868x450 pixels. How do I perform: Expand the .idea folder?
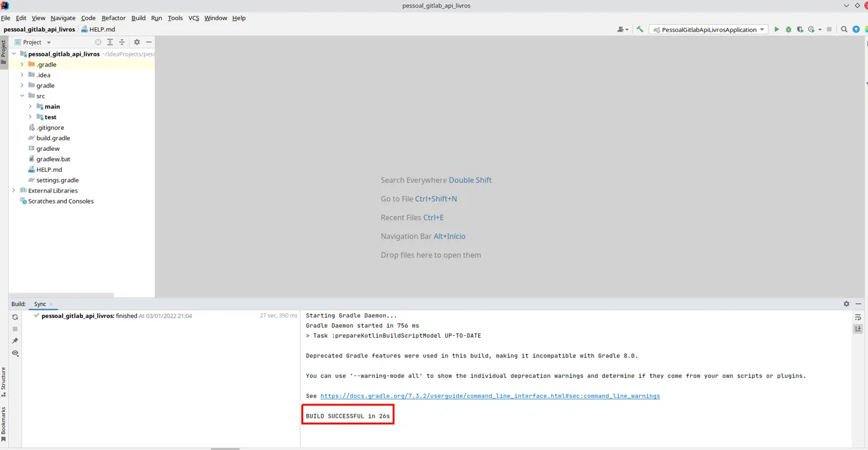coord(22,75)
